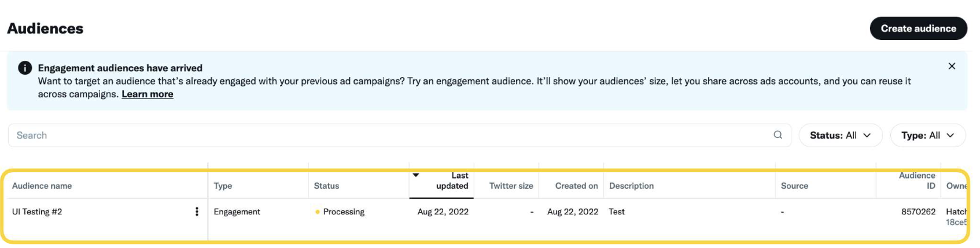980x248 pixels.
Task: Open the Type: All dropdown
Action: 928,135
